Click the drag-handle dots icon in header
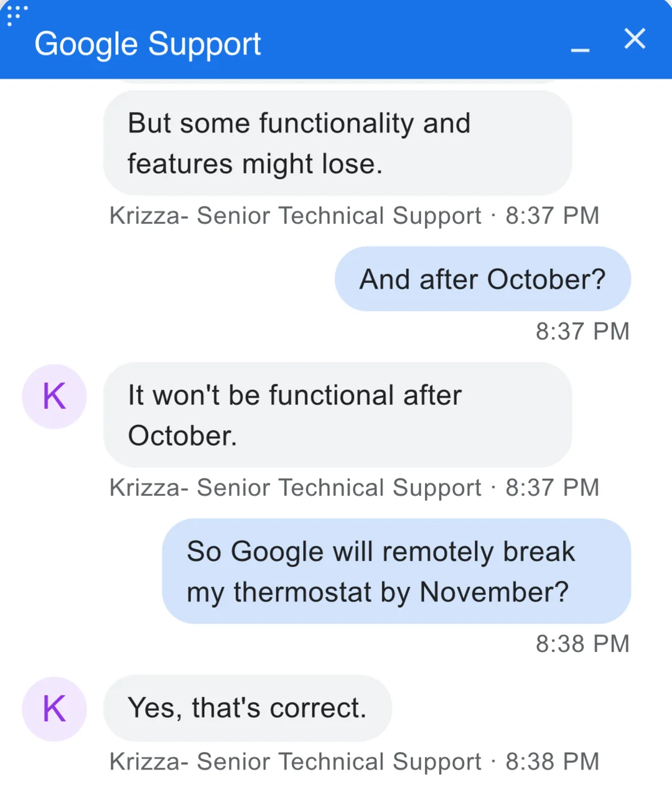 [16, 14]
